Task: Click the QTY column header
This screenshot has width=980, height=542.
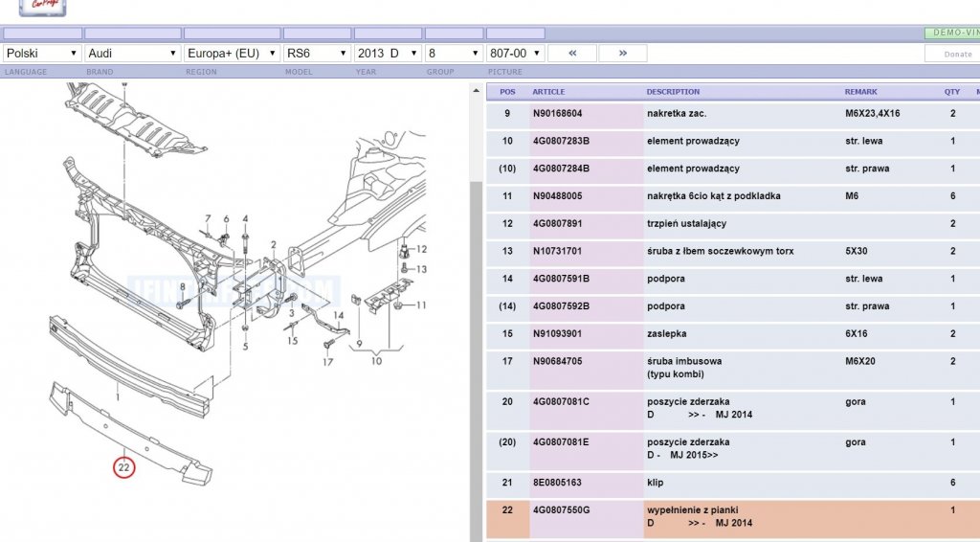Action: 952,91
